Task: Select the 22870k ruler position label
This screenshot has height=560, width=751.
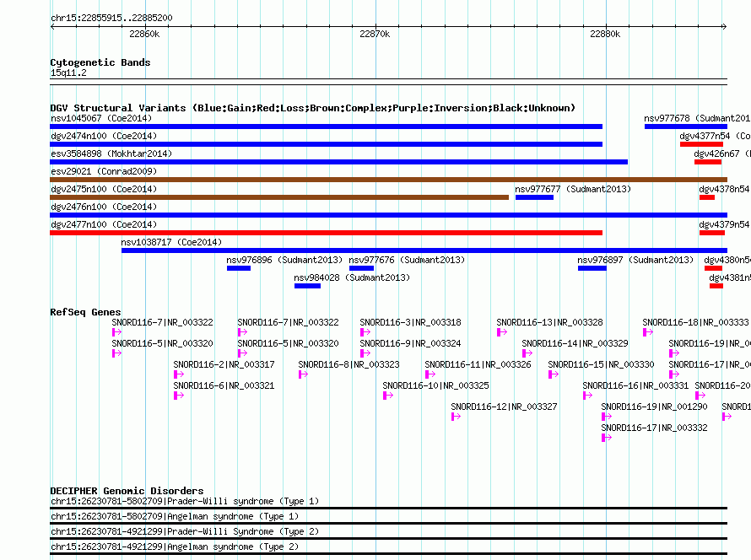Action: click(375, 34)
